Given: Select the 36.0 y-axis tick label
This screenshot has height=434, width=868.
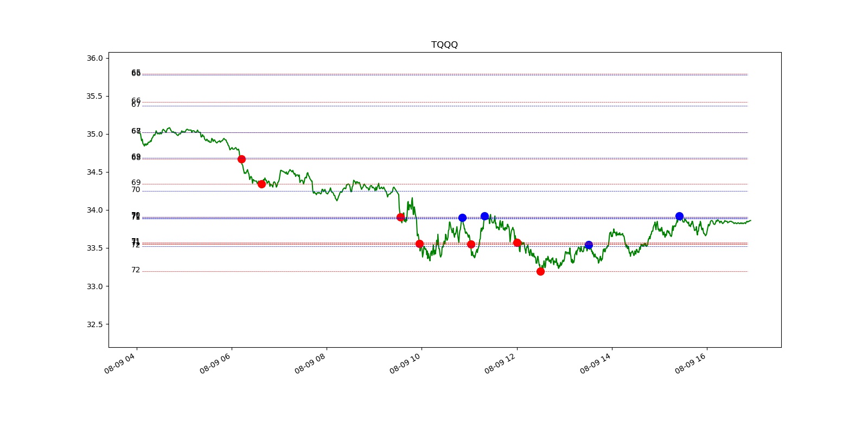Looking at the screenshot, I should [94, 58].
